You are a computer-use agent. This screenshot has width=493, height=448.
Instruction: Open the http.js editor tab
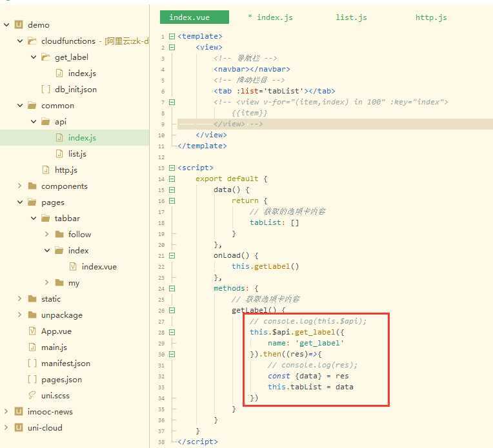[x=431, y=17]
